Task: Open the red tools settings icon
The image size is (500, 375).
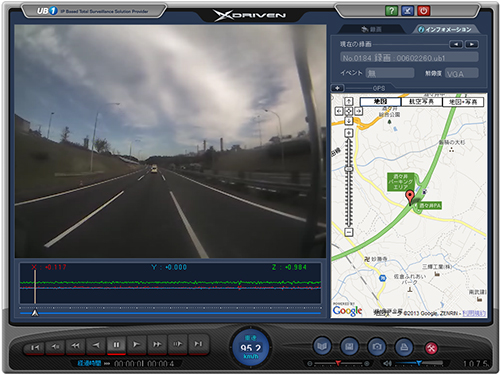Action: (431, 348)
